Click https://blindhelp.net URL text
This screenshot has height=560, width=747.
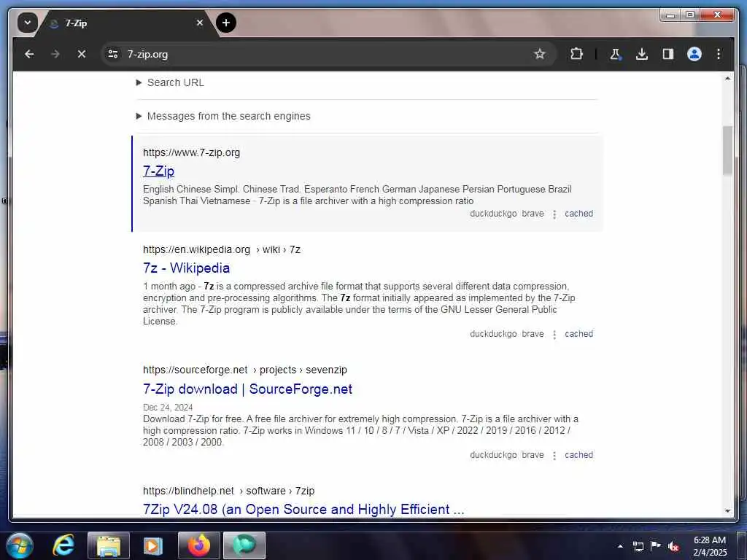pos(188,491)
